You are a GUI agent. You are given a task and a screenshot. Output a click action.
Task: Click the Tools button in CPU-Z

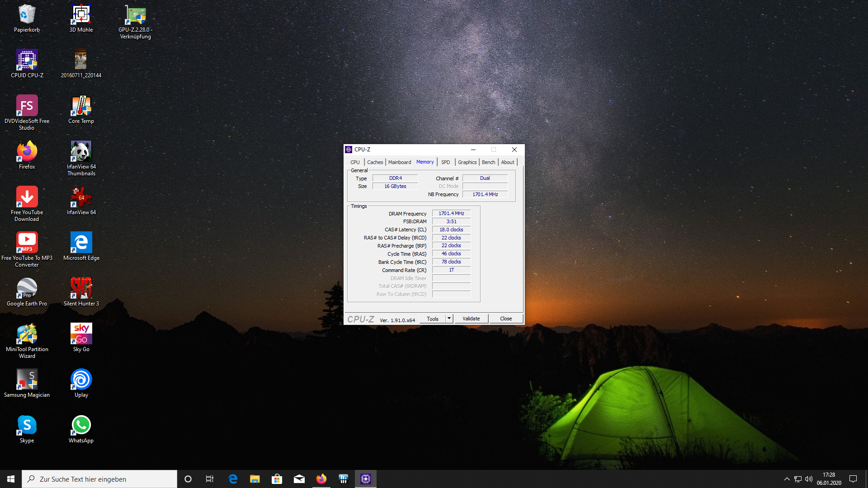(432, 319)
